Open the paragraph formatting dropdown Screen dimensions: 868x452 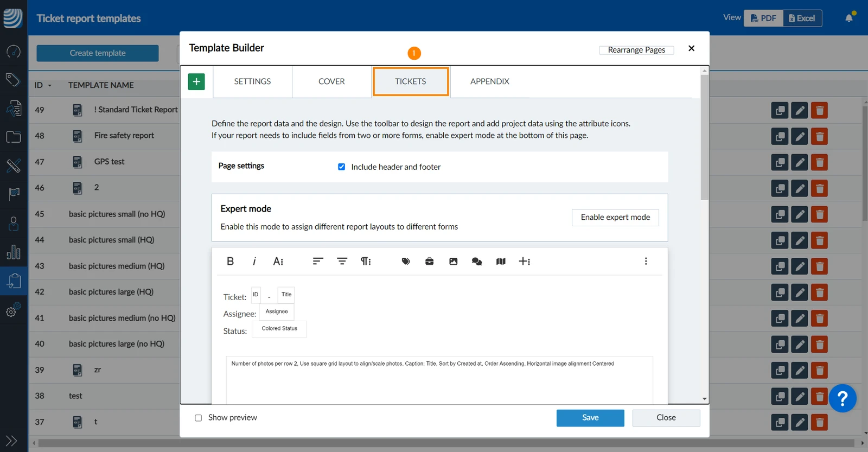point(366,261)
